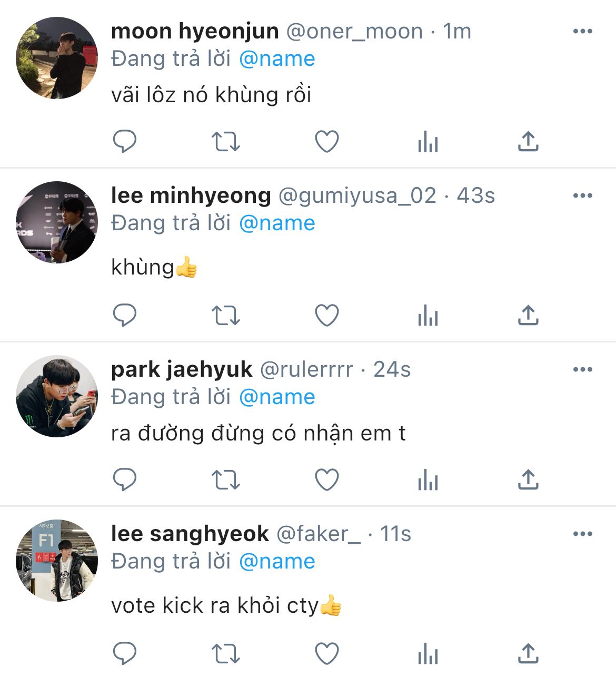
Task: Open more options on moon hyeonjun's tweet
Action: coord(582,31)
